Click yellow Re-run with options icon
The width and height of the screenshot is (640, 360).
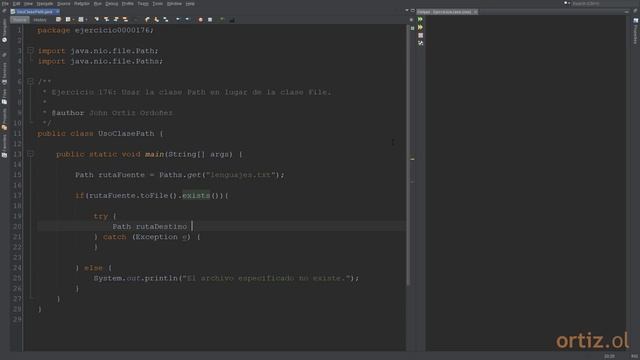click(x=420, y=27)
